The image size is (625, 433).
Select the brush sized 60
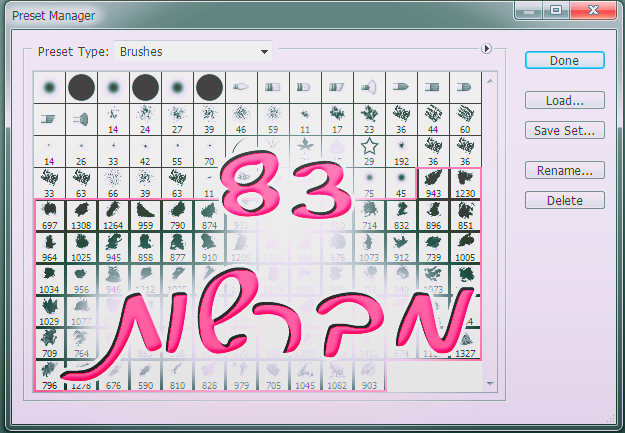(x=465, y=120)
